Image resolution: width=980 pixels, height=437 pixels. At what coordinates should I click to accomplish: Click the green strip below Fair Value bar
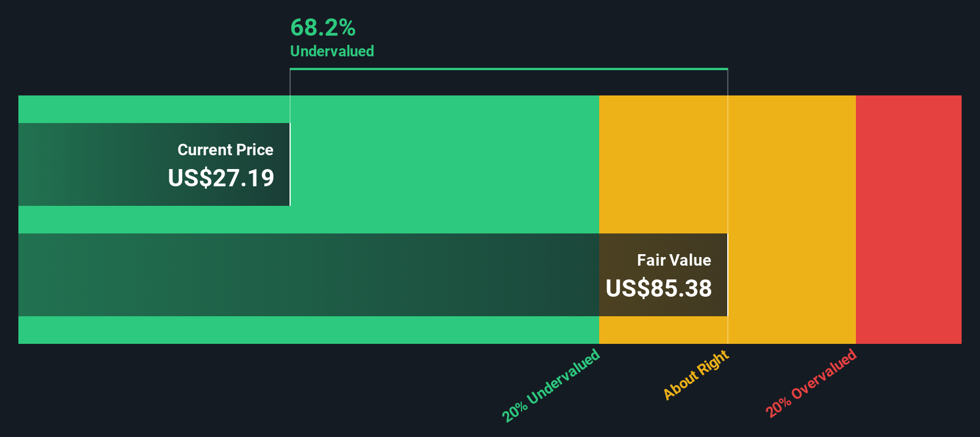point(308,330)
